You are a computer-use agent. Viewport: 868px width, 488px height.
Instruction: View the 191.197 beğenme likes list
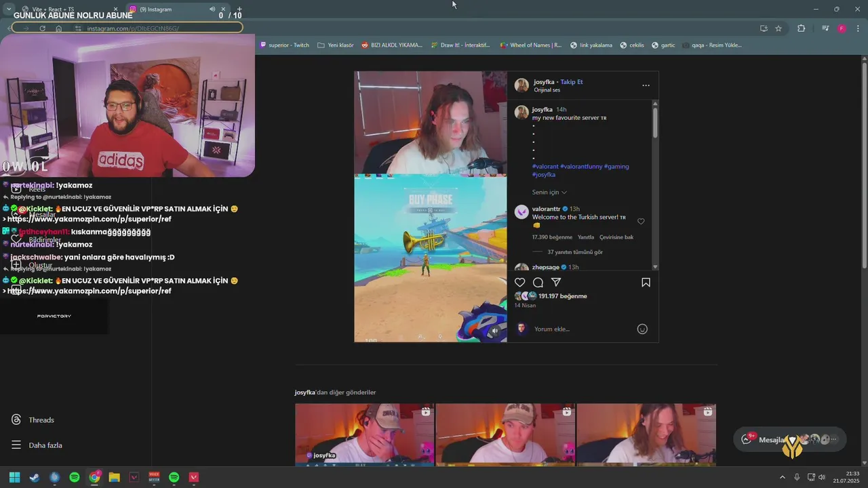[563, 296]
